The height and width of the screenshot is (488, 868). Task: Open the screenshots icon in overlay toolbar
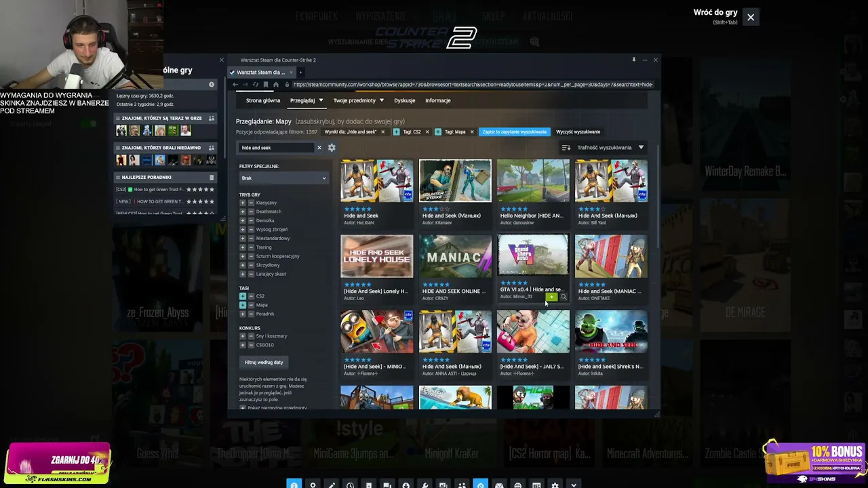(x=443, y=485)
